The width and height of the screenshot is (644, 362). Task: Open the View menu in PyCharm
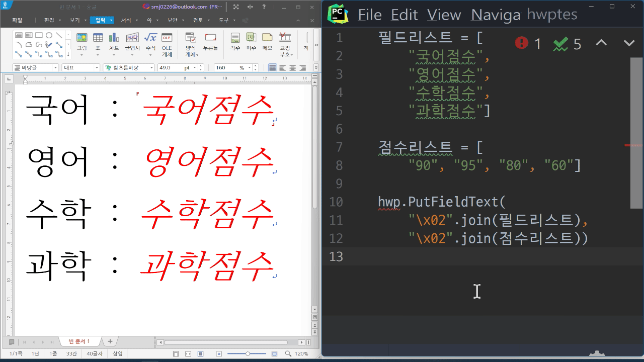444,15
